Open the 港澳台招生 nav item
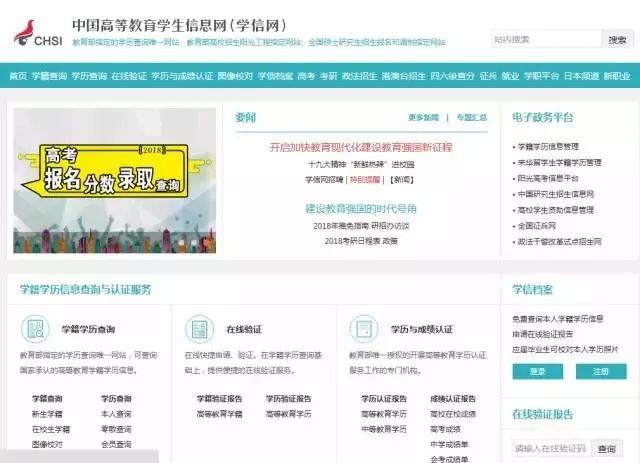The height and width of the screenshot is (463, 640). click(x=404, y=76)
